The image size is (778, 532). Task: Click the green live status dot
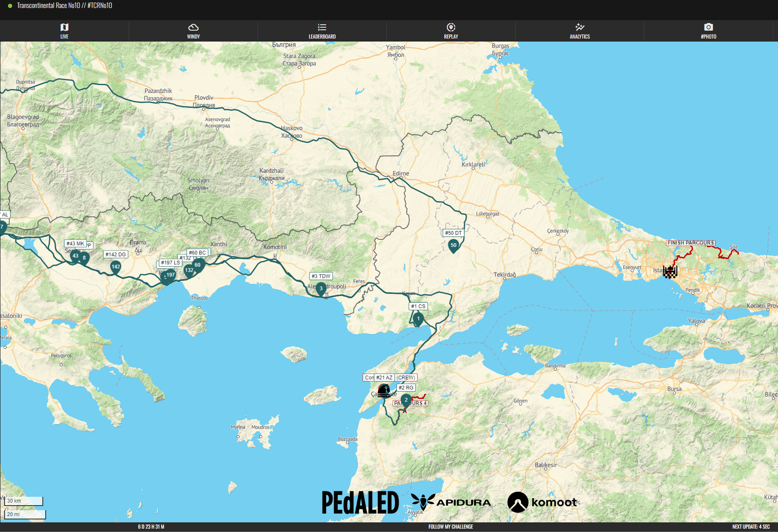10,6
